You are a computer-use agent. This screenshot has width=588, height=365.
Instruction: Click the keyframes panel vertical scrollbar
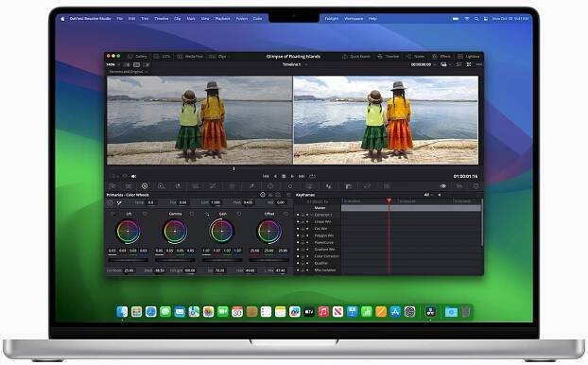pyautogui.click(x=482, y=223)
